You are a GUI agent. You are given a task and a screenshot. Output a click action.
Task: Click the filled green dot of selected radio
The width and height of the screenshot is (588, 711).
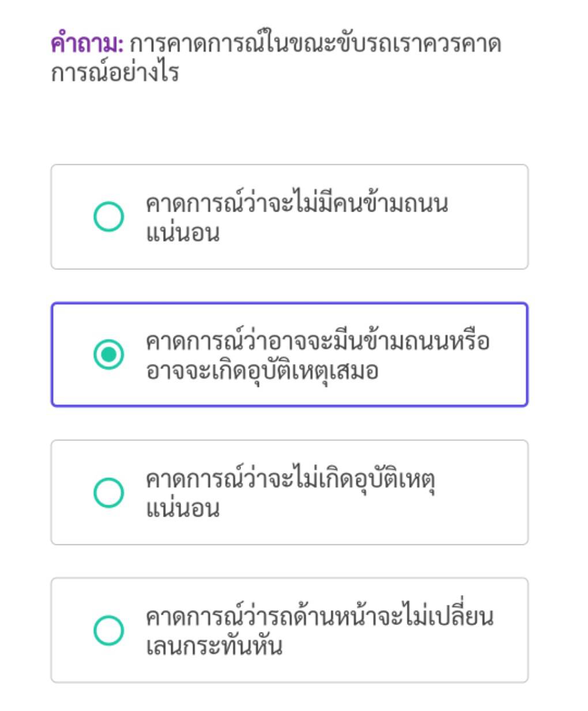pyautogui.click(x=108, y=354)
